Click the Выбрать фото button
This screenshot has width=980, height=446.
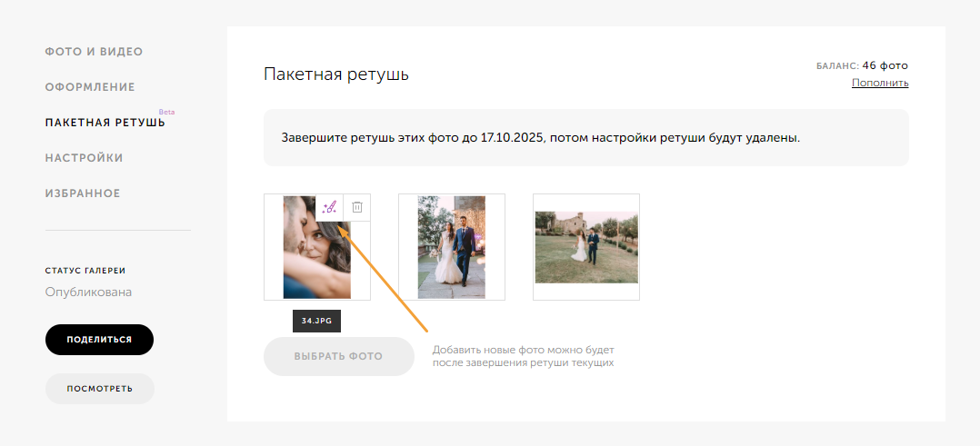[x=338, y=356]
